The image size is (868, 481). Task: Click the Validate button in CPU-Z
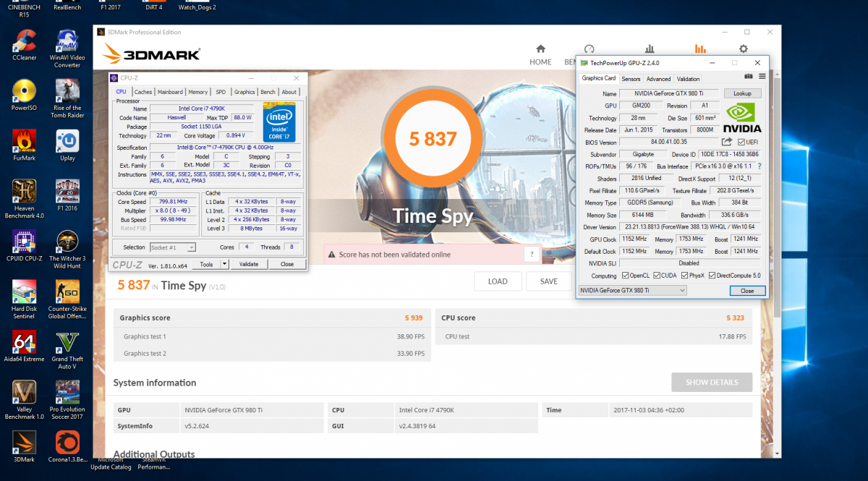[249, 264]
